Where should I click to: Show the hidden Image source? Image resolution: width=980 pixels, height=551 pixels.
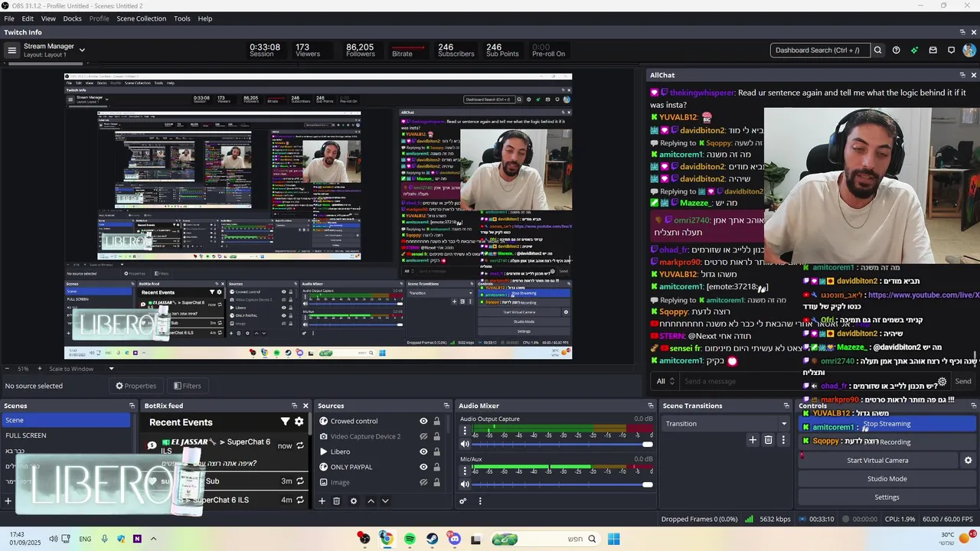[423, 482]
